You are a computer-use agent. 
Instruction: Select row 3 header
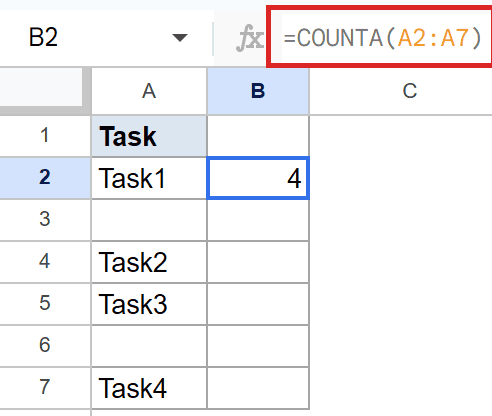(45, 220)
